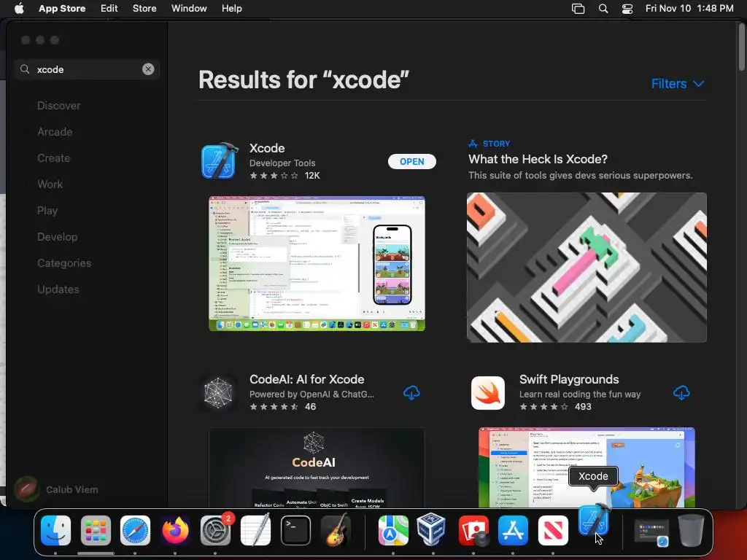Open Maps from the Dock
The height and width of the screenshot is (560, 747).
coord(393,530)
